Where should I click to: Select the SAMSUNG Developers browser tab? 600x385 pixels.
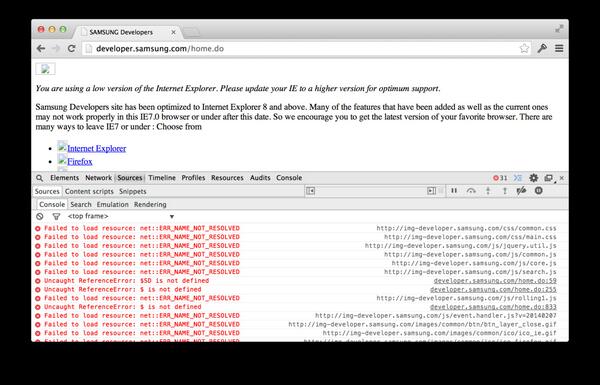[x=126, y=32]
